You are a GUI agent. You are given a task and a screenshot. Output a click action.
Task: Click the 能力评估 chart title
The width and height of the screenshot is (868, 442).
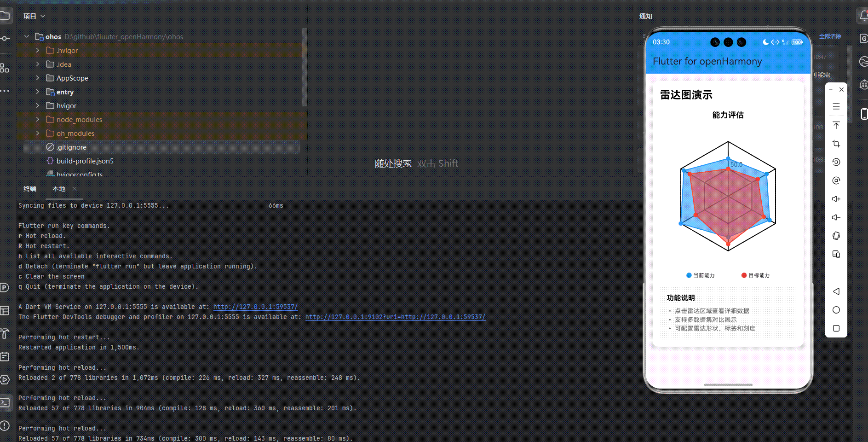pyautogui.click(x=728, y=115)
